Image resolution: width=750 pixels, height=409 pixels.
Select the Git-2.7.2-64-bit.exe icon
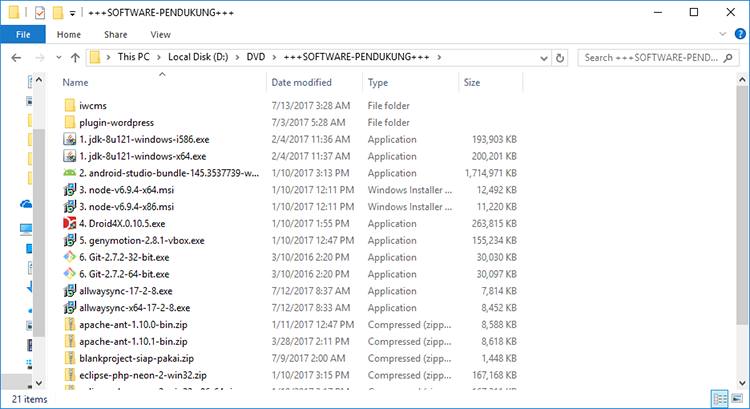pos(70,274)
